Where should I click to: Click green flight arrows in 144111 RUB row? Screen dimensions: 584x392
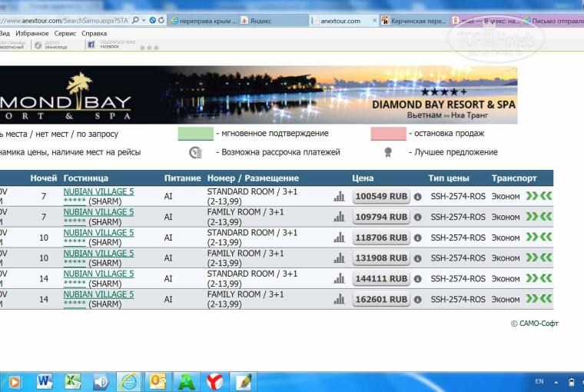pyautogui.click(x=539, y=278)
